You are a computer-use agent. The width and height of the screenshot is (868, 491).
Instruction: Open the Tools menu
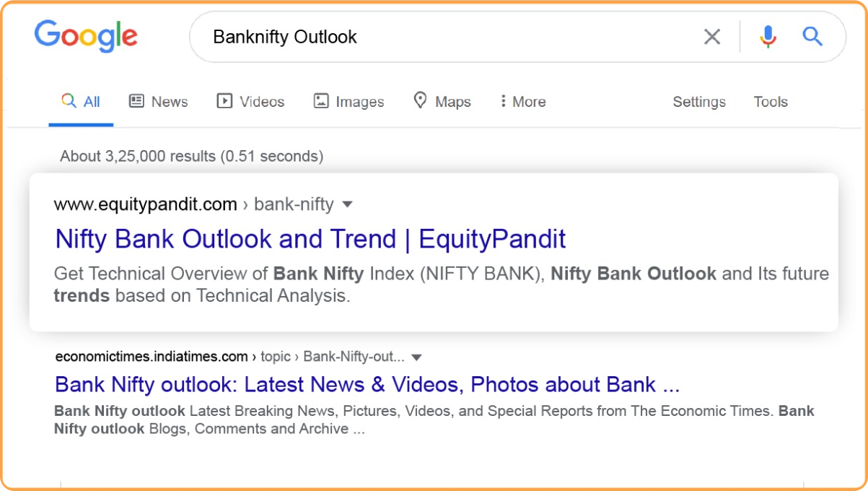(x=770, y=102)
